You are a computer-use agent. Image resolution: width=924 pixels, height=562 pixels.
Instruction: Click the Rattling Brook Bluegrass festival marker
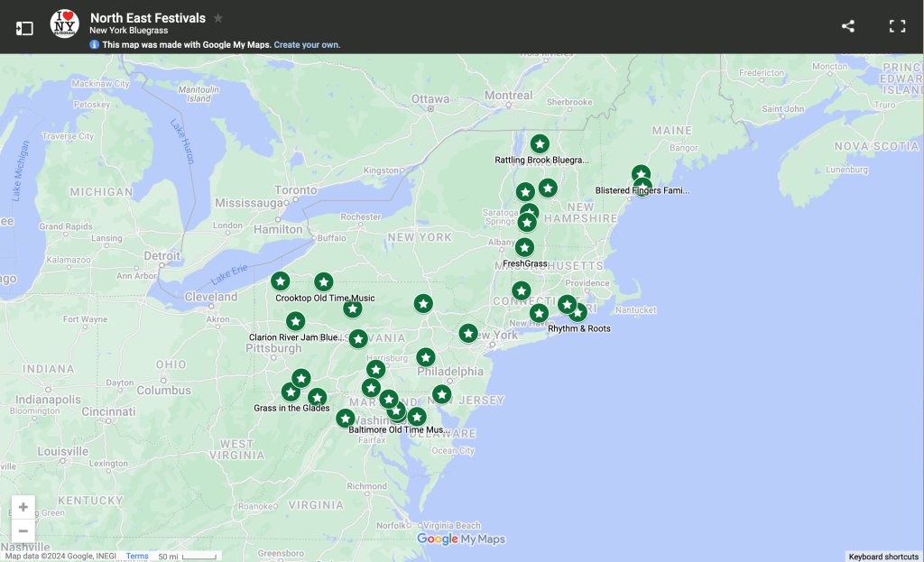(x=540, y=144)
